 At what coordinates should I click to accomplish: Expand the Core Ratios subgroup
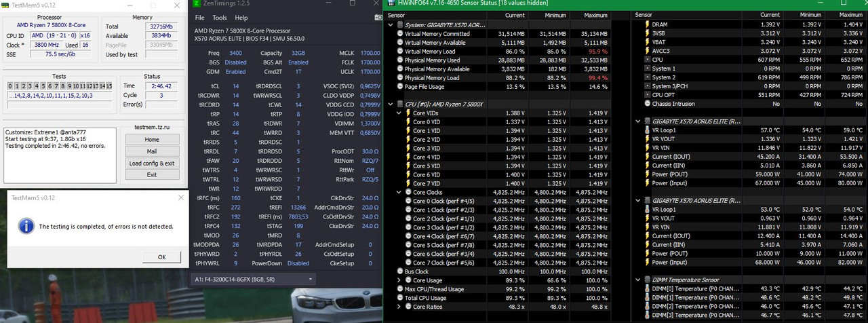point(399,307)
